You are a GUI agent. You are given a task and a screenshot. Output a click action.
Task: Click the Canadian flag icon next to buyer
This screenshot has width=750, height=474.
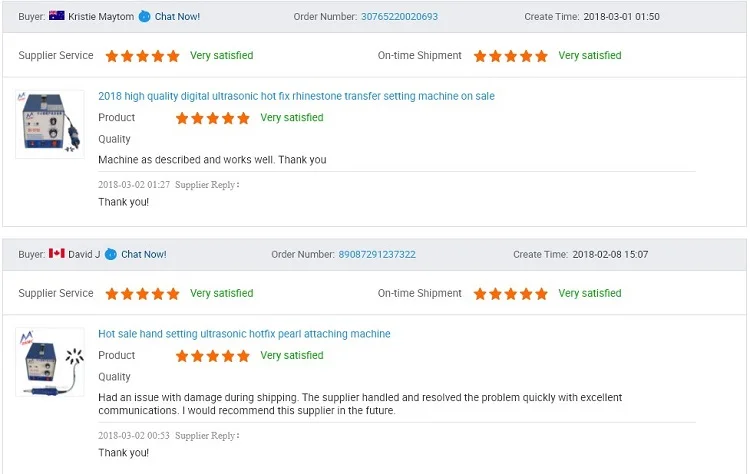pyautogui.click(x=56, y=253)
